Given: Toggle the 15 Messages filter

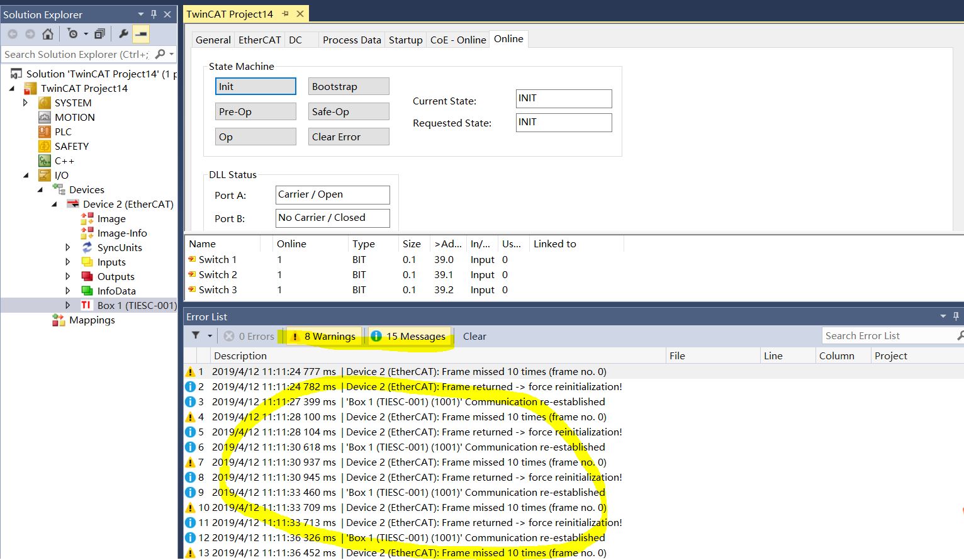Looking at the screenshot, I should pos(410,337).
